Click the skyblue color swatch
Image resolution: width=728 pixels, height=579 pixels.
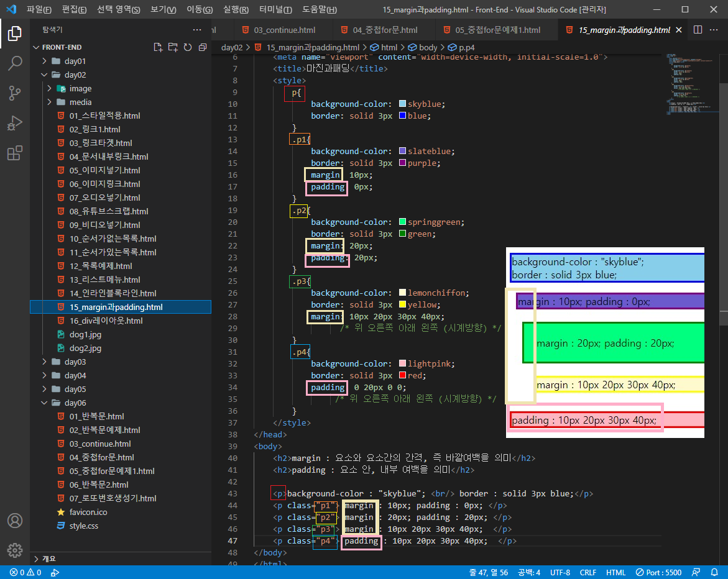[x=402, y=104]
